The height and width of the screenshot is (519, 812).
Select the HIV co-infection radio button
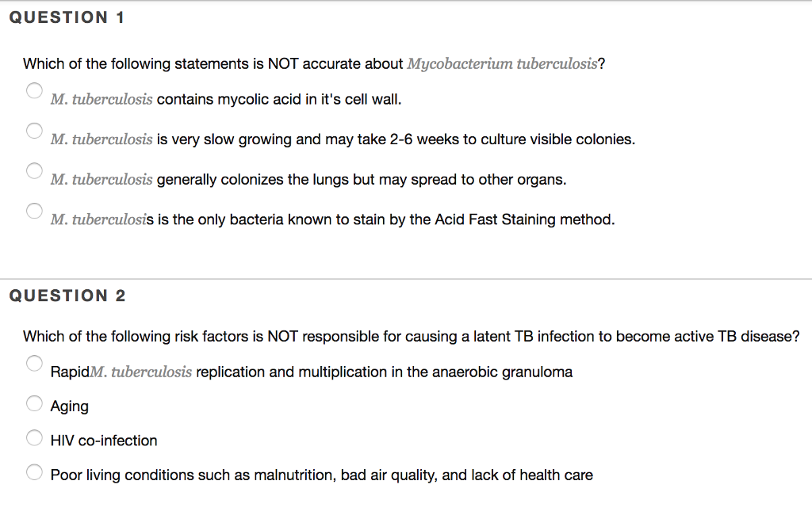34,437
